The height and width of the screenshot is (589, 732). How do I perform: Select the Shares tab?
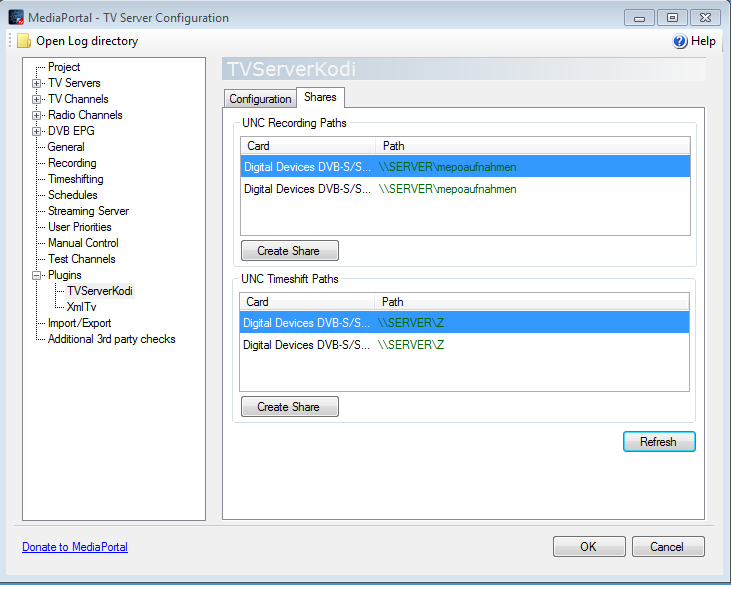pos(320,97)
